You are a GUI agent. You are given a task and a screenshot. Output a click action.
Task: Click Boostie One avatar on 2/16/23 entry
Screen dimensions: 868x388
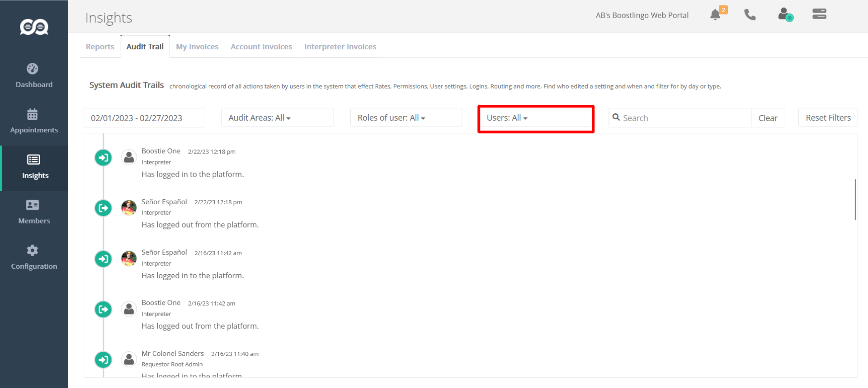(129, 309)
